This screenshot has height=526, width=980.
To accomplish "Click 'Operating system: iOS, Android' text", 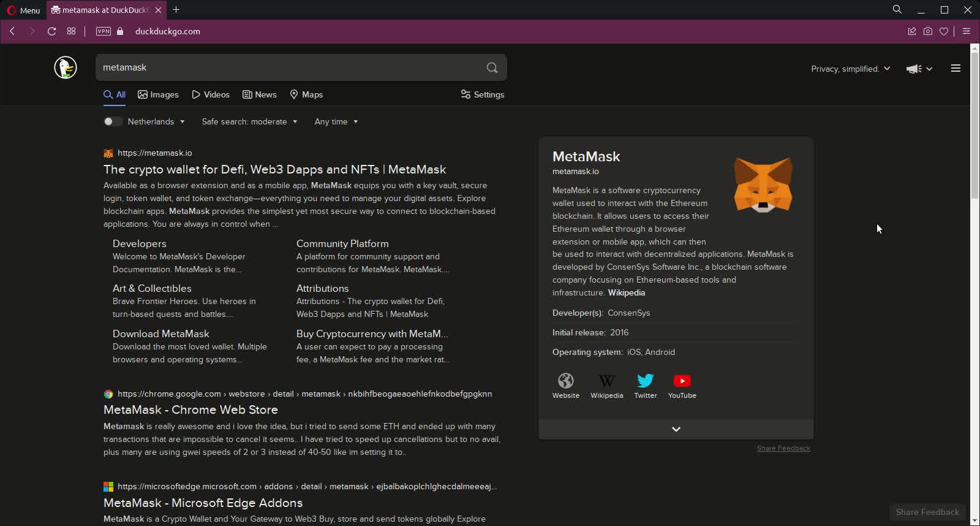I will 614,352.
